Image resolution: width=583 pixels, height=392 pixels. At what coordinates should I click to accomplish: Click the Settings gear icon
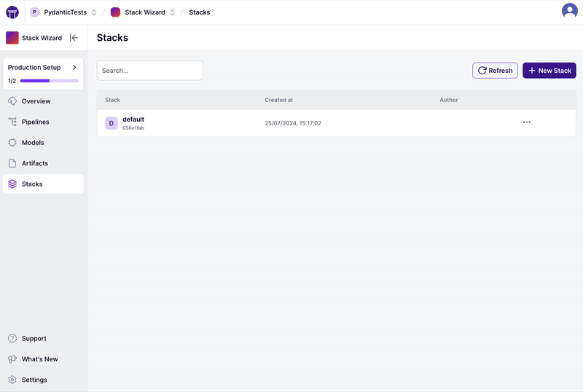pos(12,380)
